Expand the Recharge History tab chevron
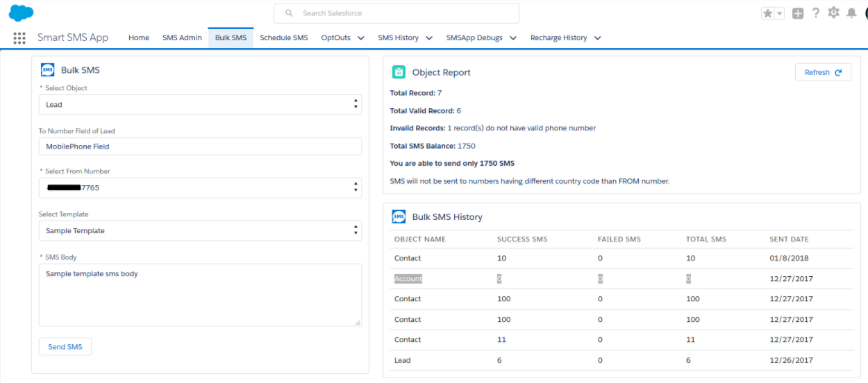The width and height of the screenshot is (868, 383). pyautogui.click(x=597, y=38)
